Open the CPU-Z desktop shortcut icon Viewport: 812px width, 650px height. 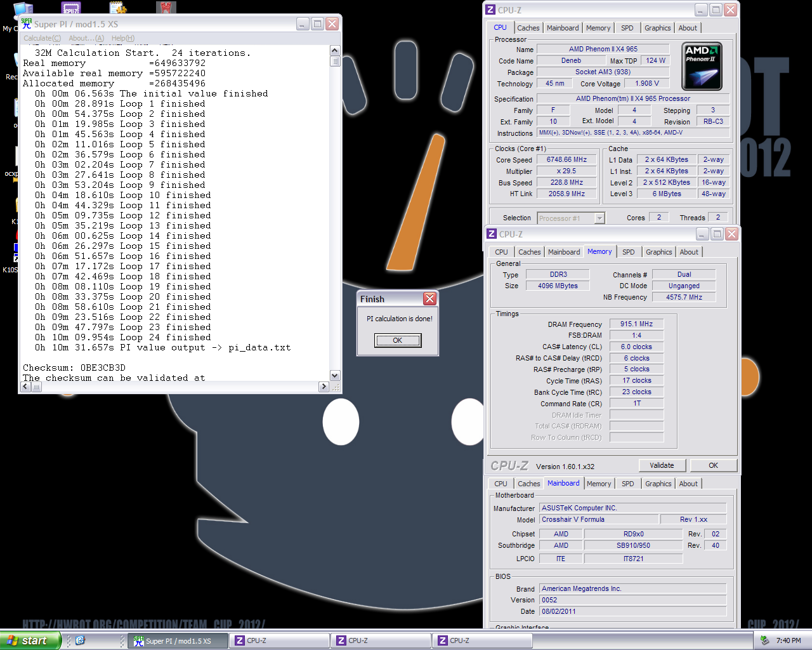click(71, 8)
